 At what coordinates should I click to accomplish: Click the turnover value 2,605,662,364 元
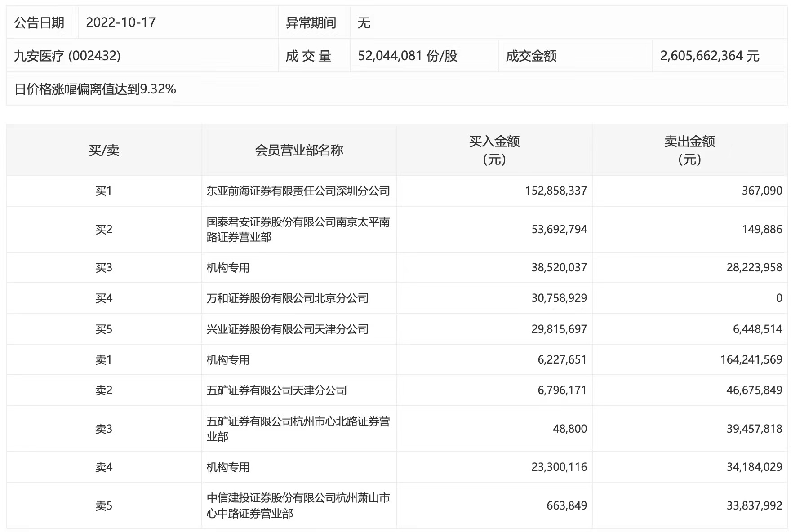710,56
